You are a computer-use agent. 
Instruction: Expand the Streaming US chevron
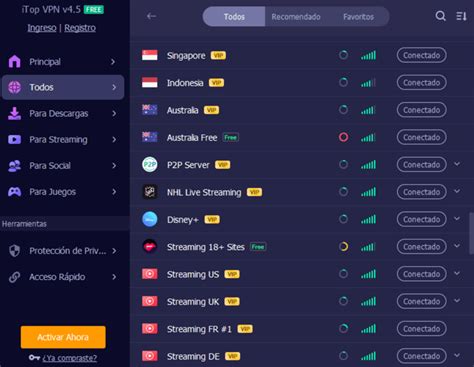pyautogui.click(x=457, y=273)
